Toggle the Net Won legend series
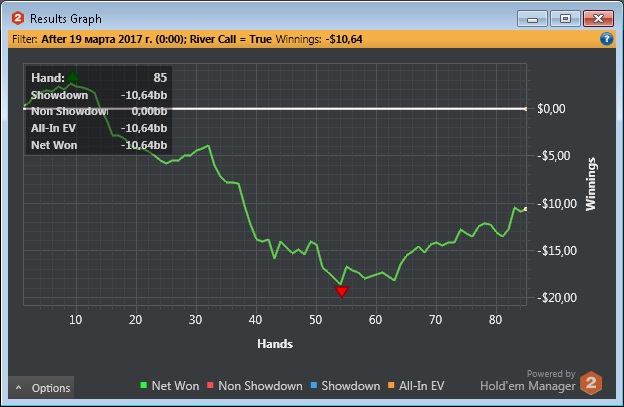 pyautogui.click(x=170, y=386)
